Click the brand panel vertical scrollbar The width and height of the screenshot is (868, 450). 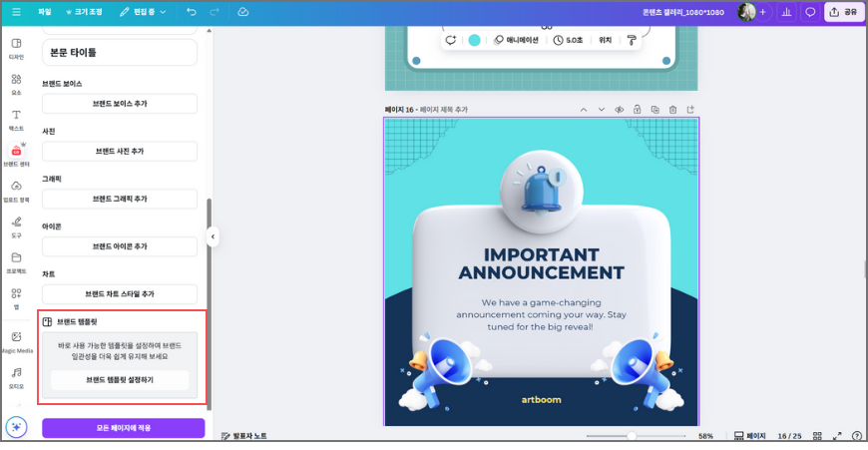click(x=209, y=304)
